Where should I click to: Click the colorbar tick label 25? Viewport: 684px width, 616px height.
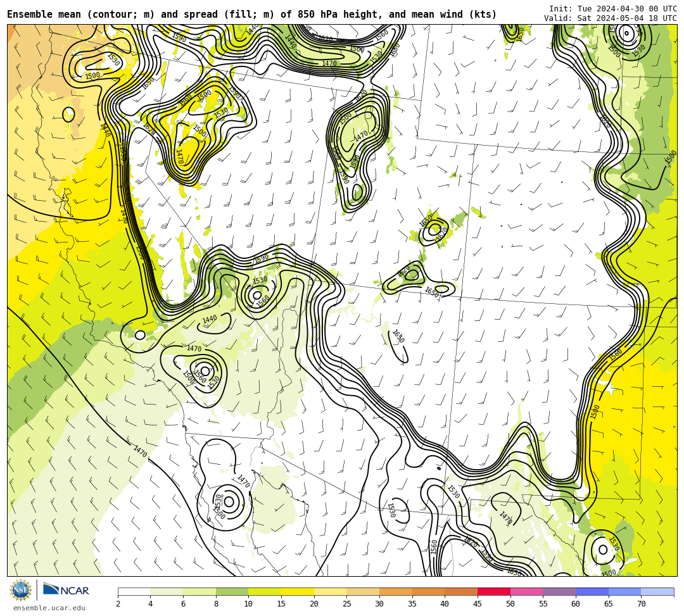[x=347, y=604]
